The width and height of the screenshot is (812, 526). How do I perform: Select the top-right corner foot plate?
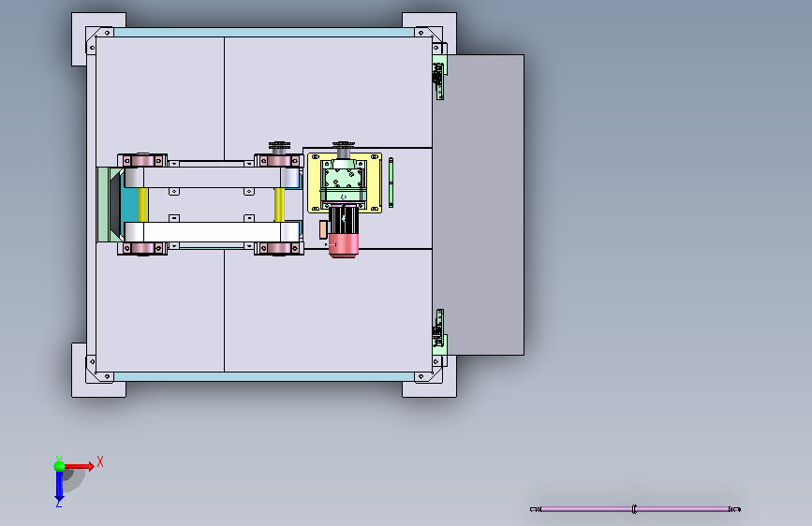(429, 33)
